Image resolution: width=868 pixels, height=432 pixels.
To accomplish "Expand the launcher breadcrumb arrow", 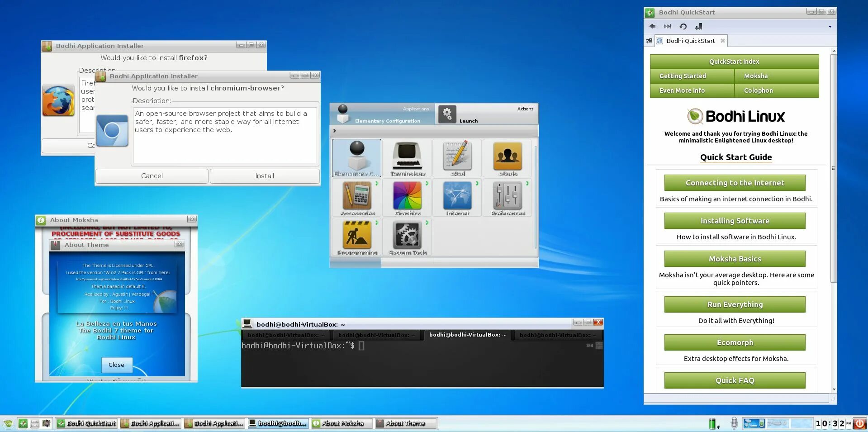I will tap(335, 131).
